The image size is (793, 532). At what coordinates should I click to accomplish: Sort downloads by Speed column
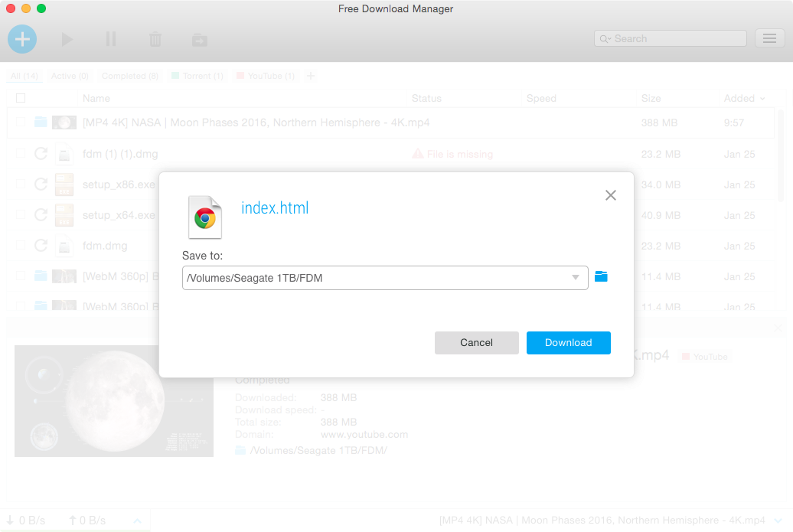[x=541, y=98]
